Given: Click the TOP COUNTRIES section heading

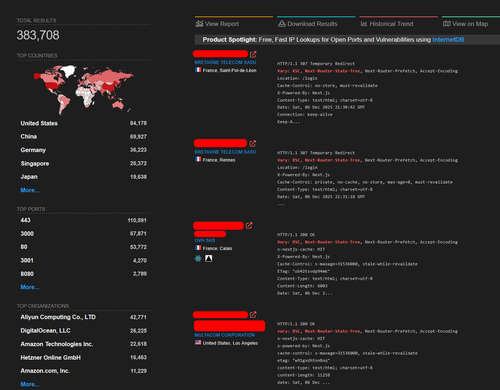Looking at the screenshot, I should tap(37, 56).
